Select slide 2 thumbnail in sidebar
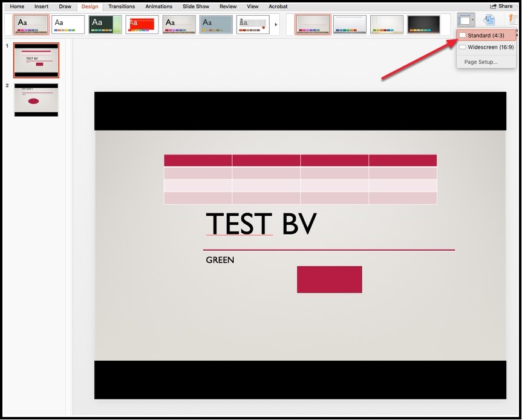Viewport: 522px width, 420px height. [36, 100]
